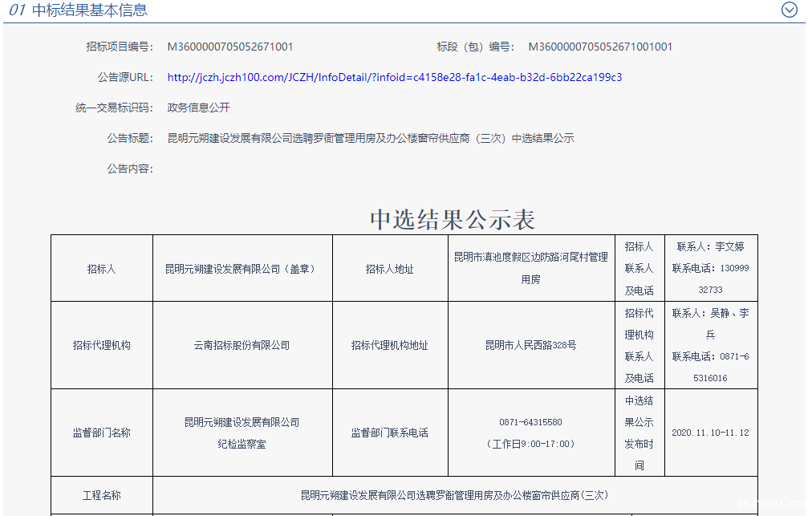
Task: Select the publicity period 2020.11.10-11.12 cell
Action: point(711,433)
